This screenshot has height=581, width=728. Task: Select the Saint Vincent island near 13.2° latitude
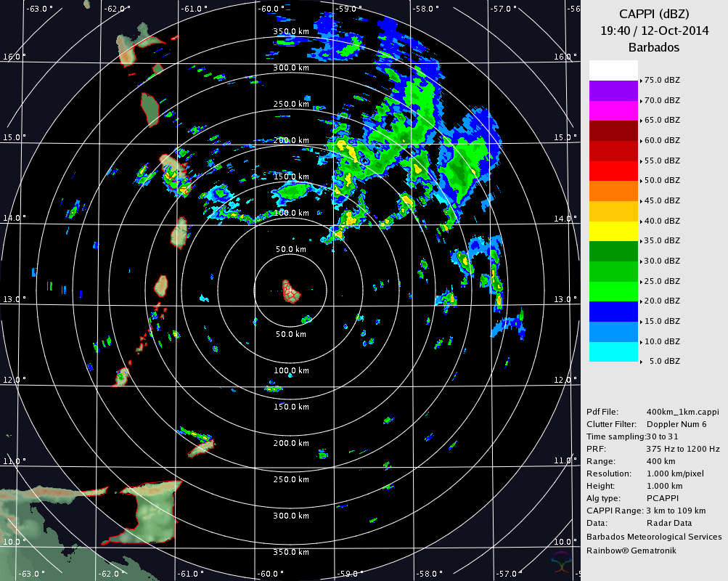(160, 286)
